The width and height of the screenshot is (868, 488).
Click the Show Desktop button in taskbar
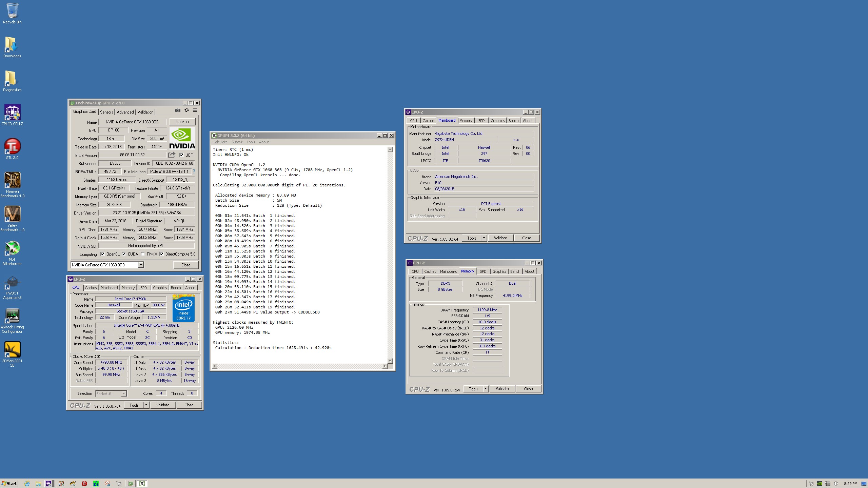coord(864,484)
